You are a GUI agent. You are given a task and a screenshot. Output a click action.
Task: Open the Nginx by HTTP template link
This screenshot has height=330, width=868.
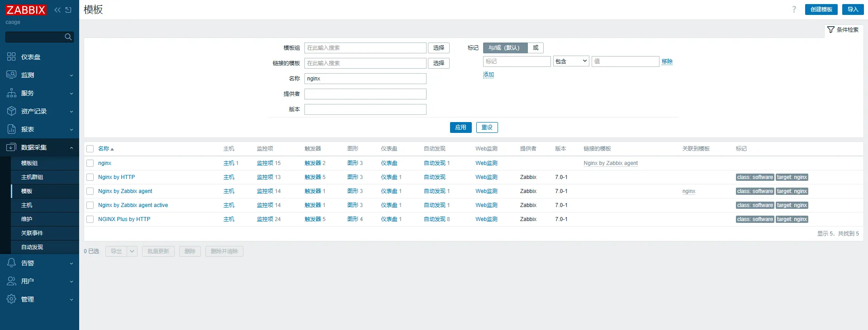[x=116, y=177]
